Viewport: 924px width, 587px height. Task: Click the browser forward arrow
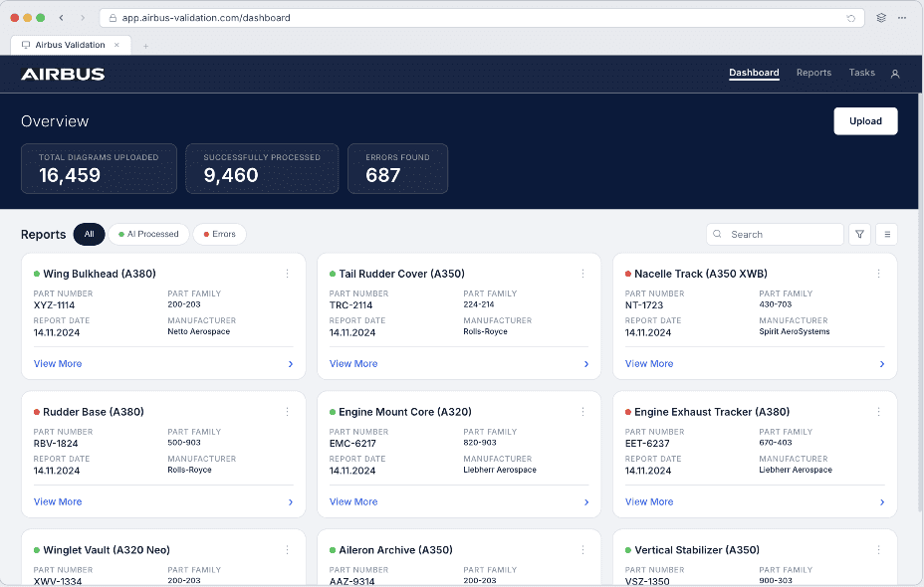(x=83, y=18)
